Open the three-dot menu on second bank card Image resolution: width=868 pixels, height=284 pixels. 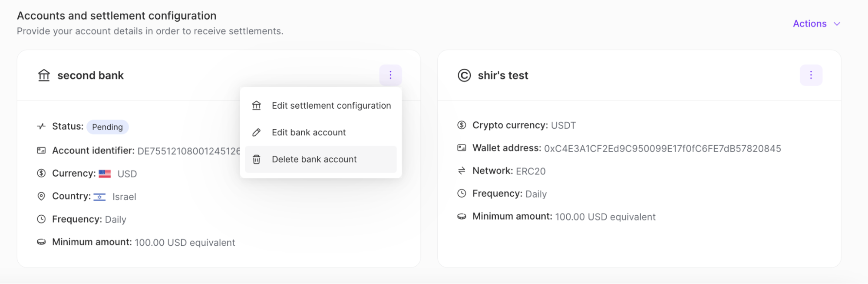pos(390,75)
